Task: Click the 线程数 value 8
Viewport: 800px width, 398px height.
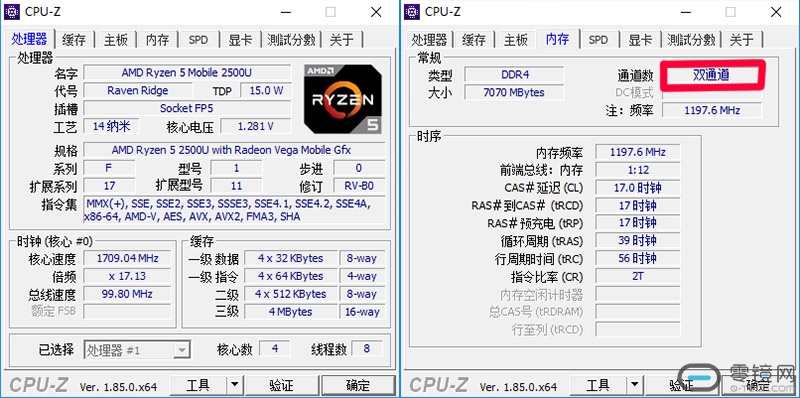Action: click(367, 349)
